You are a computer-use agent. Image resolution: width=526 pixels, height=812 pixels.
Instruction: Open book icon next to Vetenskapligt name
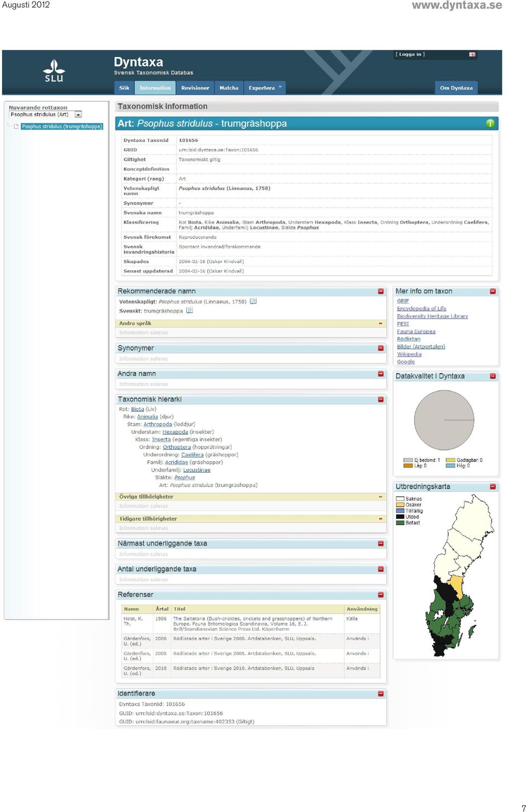click(253, 301)
